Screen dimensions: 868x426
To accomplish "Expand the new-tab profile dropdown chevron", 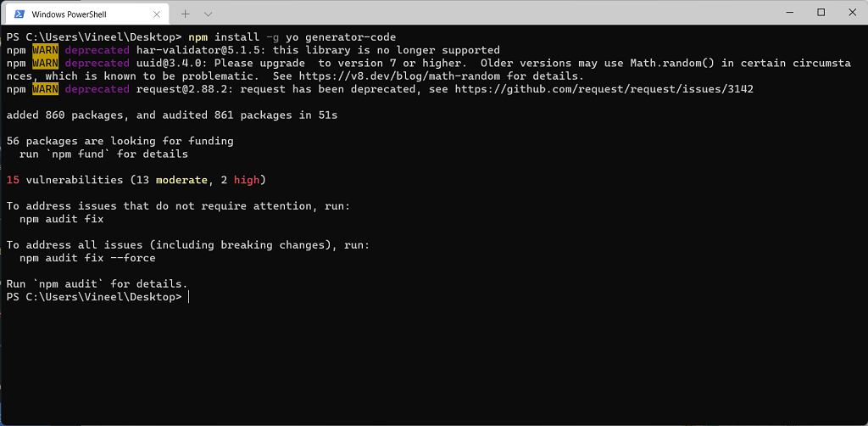I will pos(209,14).
